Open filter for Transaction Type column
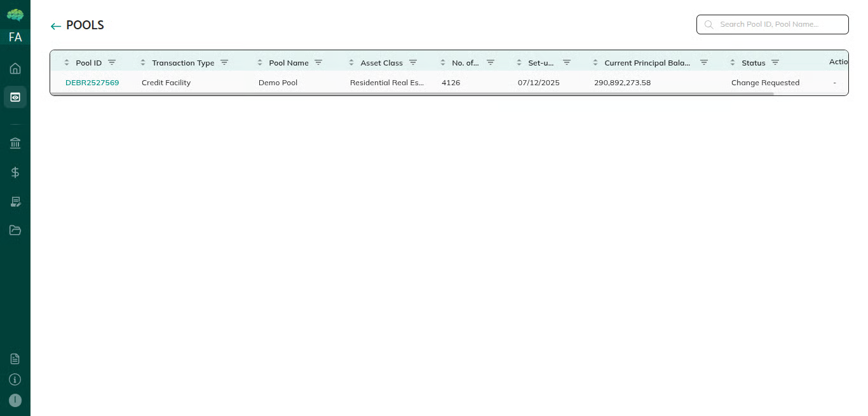The width and height of the screenshot is (868, 416). [224, 62]
